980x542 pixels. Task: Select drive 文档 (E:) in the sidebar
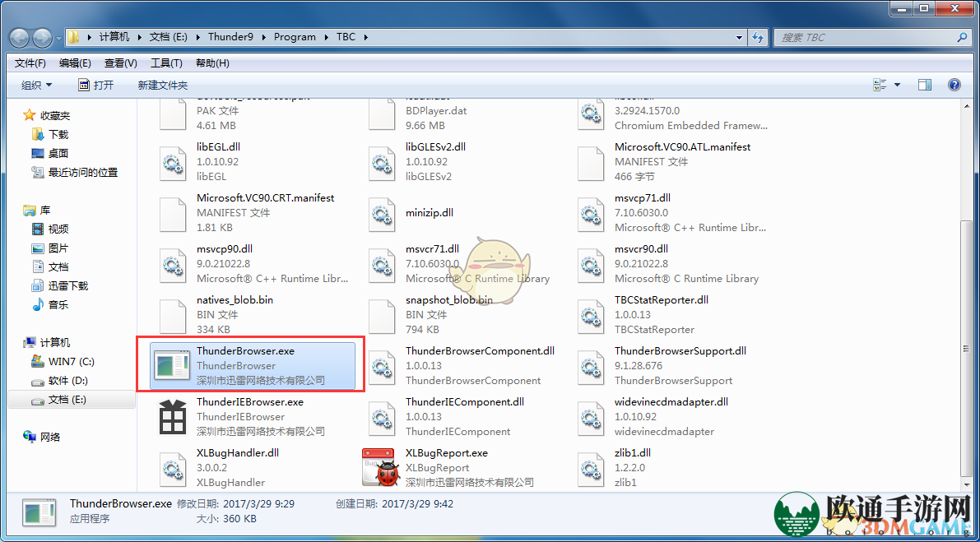[x=68, y=400]
